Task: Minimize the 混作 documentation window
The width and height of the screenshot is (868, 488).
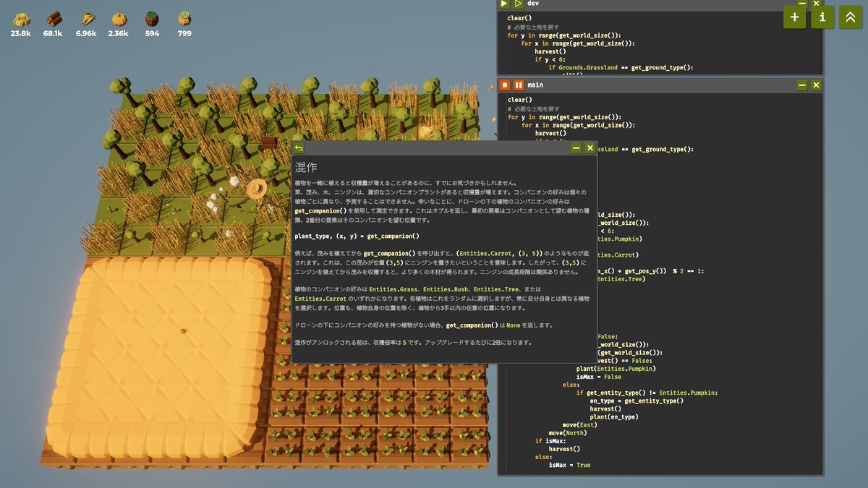Action: pyautogui.click(x=576, y=148)
